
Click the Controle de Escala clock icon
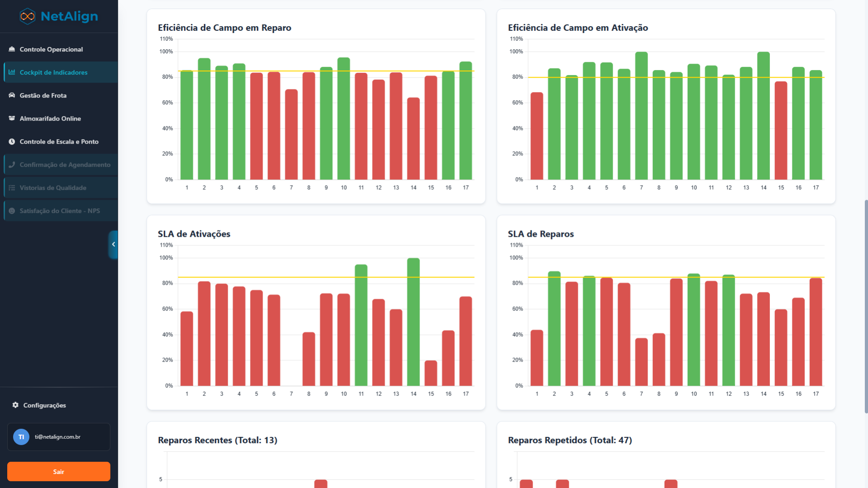(x=12, y=141)
